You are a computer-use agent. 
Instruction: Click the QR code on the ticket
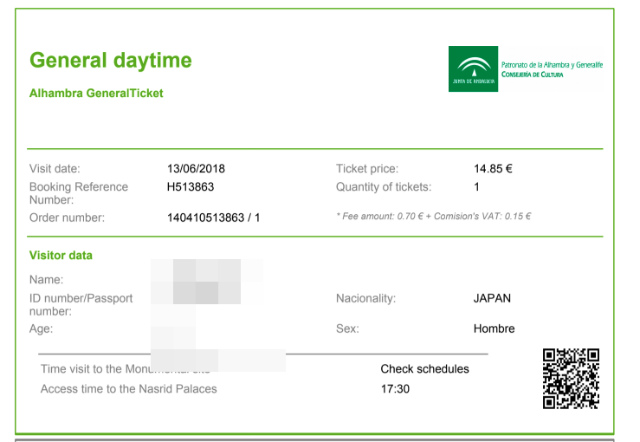click(x=571, y=378)
